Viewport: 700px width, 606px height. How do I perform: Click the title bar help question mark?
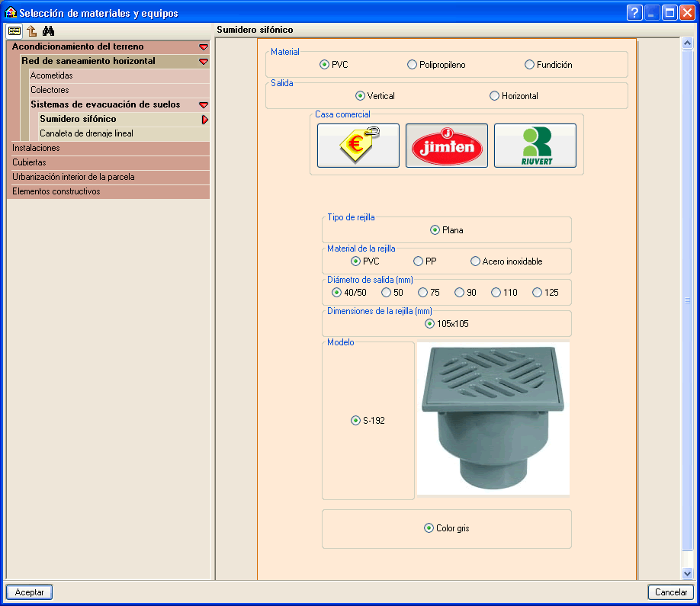coord(634,13)
